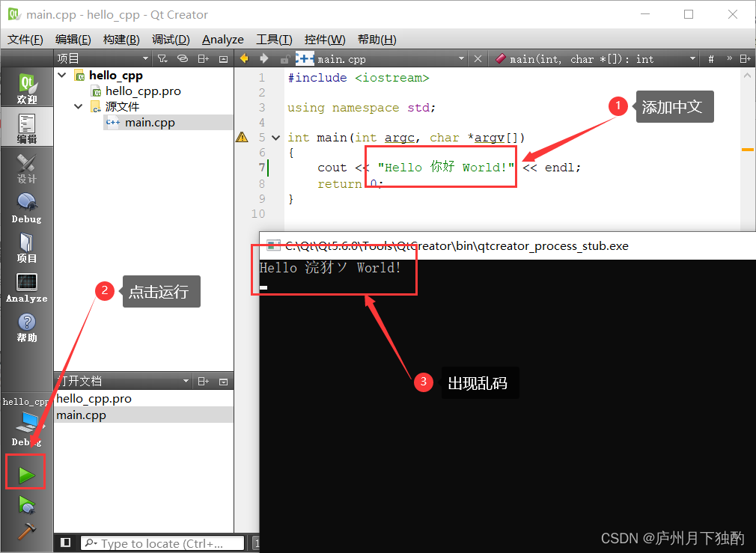Image resolution: width=756 pixels, height=553 pixels.
Task: Start debugging with the Run-Debug button
Action: coord(26,505)
